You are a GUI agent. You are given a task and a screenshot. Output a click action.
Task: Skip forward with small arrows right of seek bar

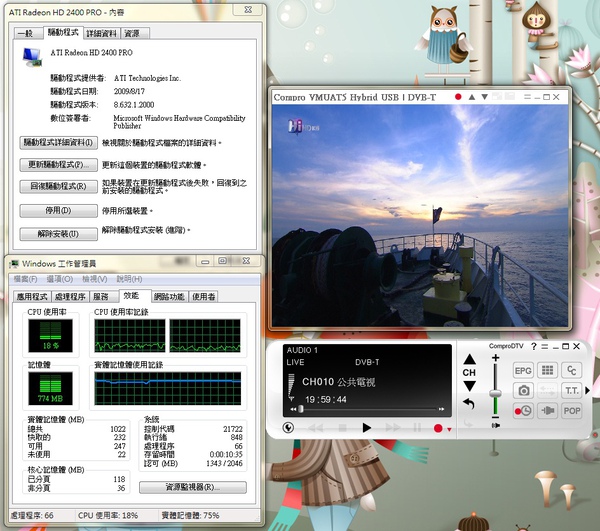442,409
